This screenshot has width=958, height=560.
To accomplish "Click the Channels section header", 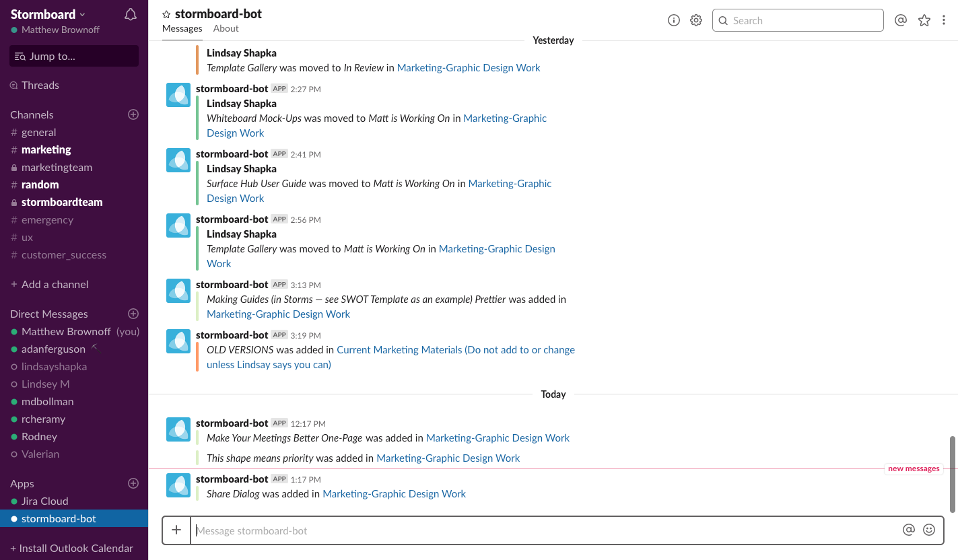I will pyautogui.click(x=32, y=114).
